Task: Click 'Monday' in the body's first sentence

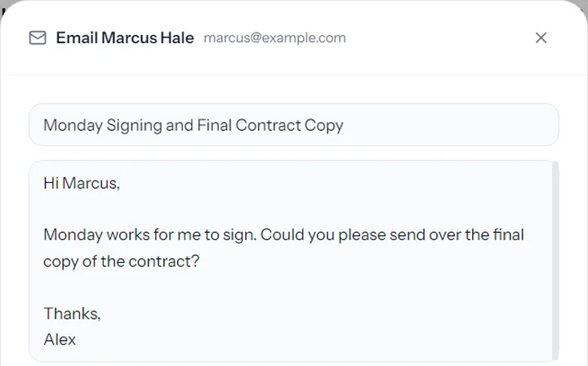Action: click(73, 235)
